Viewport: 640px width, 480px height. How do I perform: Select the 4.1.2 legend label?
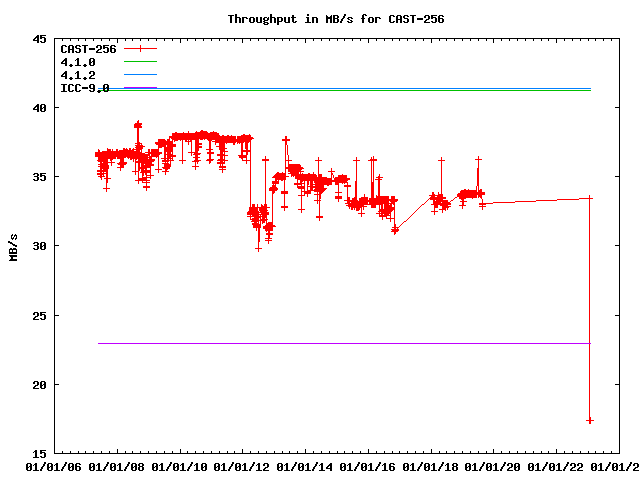pyautogui.click(x=78, y=75)
